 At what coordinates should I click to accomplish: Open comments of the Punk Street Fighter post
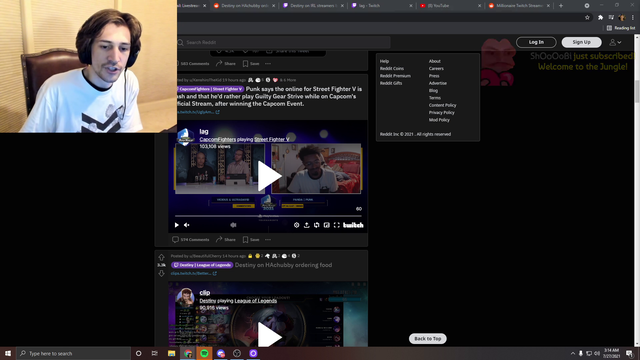tap(191, 240)
